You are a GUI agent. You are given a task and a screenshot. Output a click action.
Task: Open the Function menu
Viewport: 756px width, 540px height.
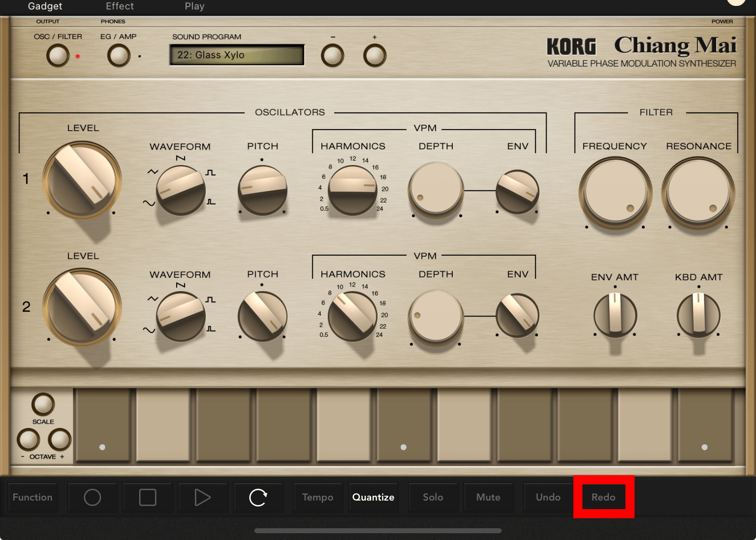[x=33, y=497]
